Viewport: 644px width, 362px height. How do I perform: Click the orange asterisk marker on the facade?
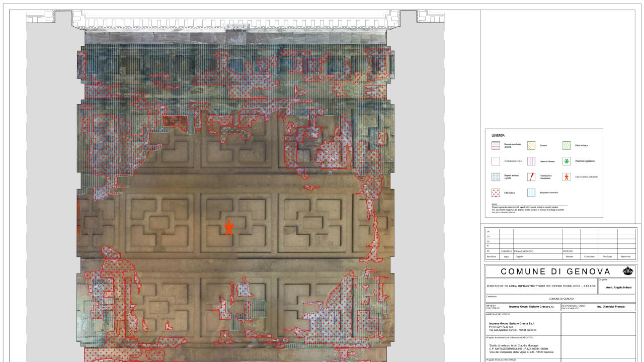(229, 227)
